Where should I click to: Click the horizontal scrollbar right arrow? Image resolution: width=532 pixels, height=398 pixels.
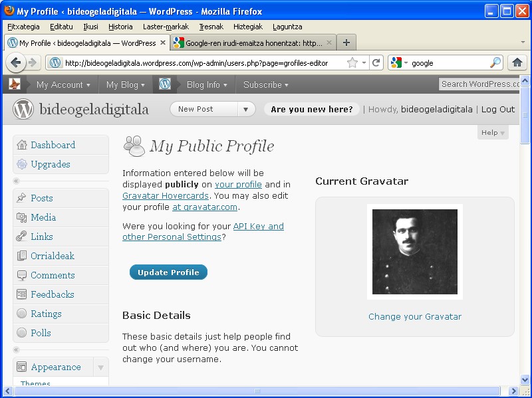[x=513, y=391]
